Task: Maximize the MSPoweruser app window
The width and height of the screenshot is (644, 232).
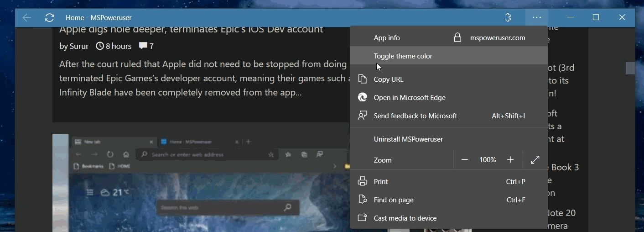Action: click(x=596, y=18)
